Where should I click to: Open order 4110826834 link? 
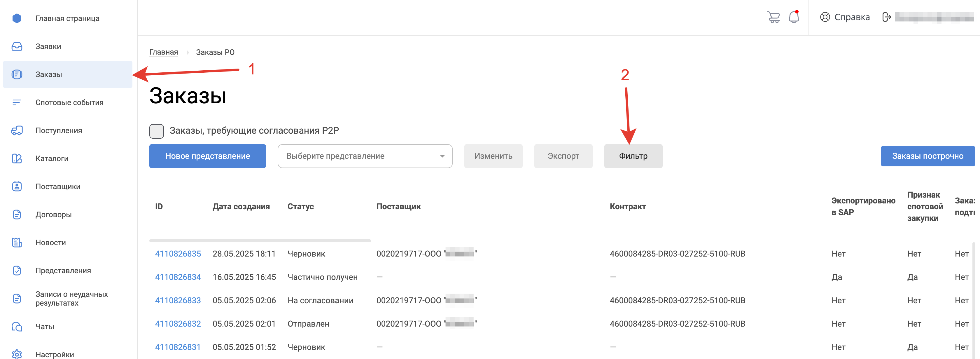[178, 277]
